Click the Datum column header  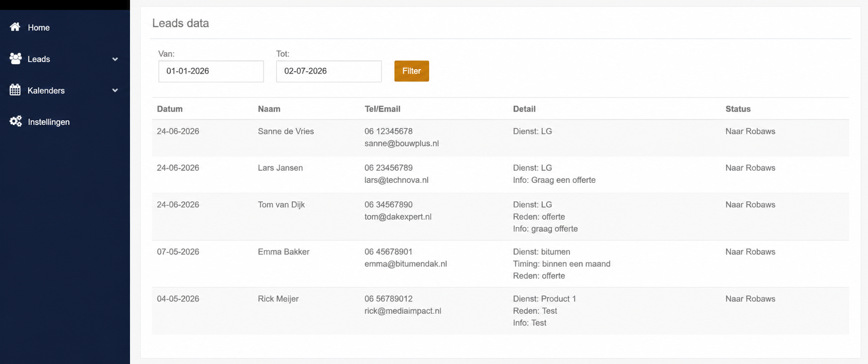point(170,109)
